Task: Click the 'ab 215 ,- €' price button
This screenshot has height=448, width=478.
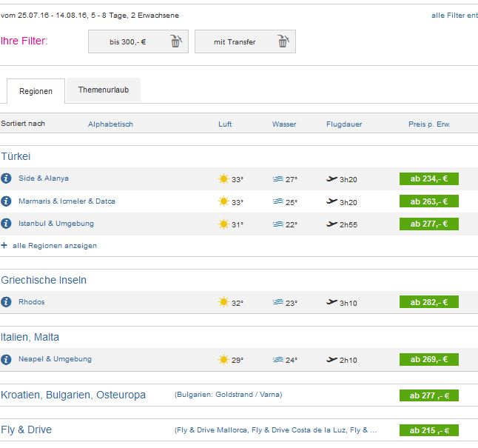Action: 429,430
